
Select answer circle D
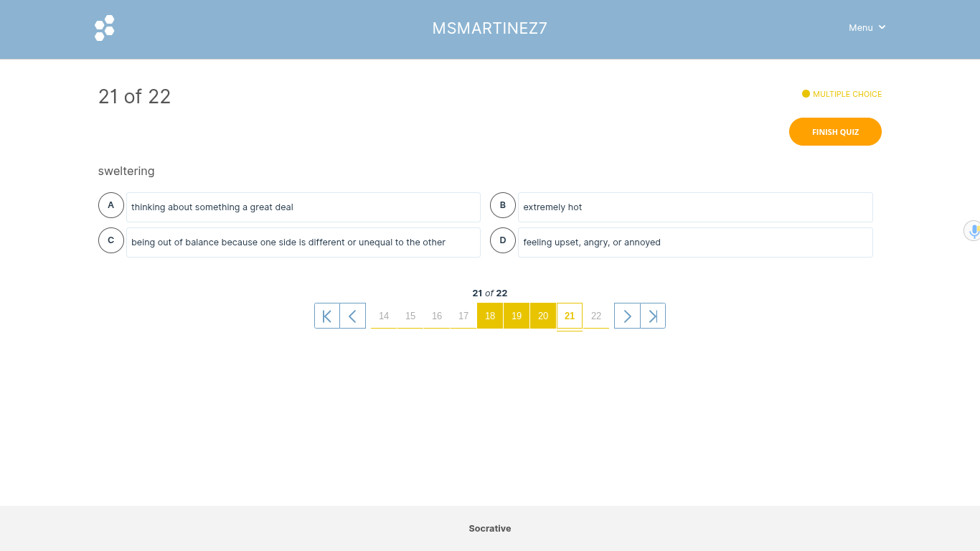pyautogui.click(x=503, y=240)
